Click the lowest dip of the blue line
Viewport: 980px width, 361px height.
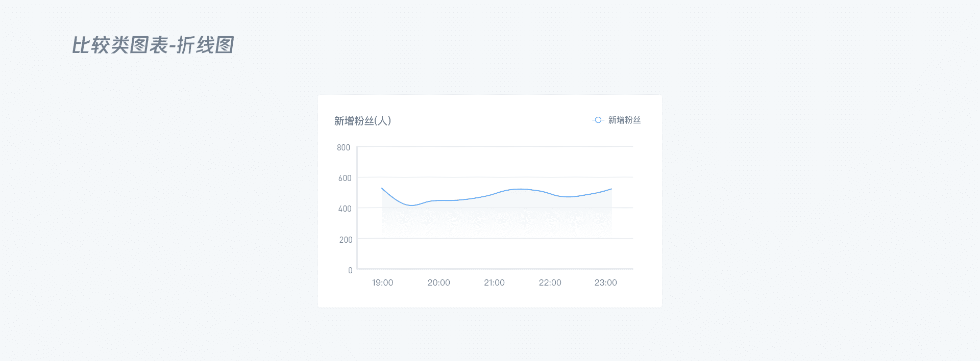[412, 205]
